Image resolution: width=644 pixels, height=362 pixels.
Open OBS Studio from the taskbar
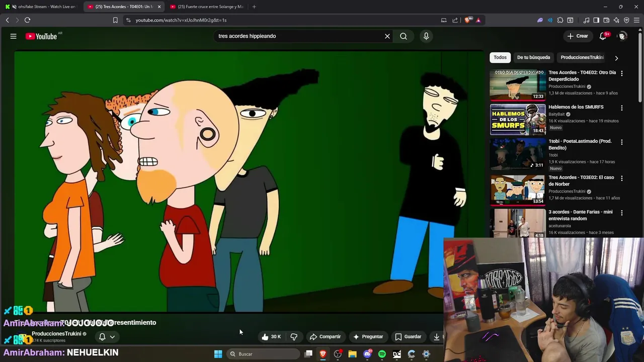tap(338, 354)
